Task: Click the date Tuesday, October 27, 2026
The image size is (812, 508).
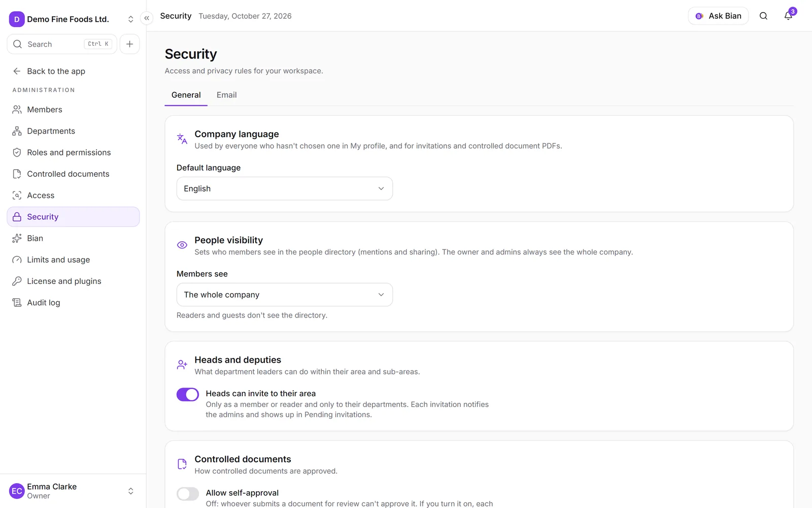Action: [245, 16]
